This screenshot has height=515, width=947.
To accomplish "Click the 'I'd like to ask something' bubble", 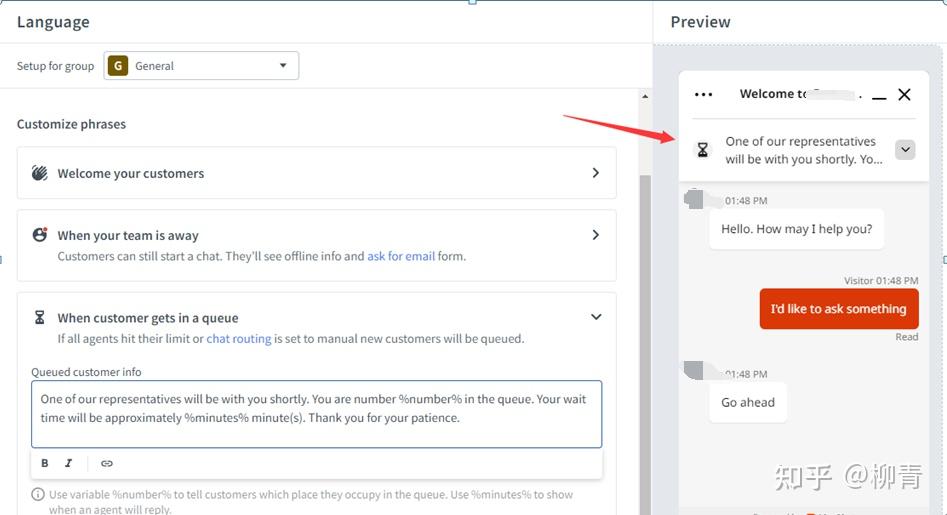I will point(839,309).
